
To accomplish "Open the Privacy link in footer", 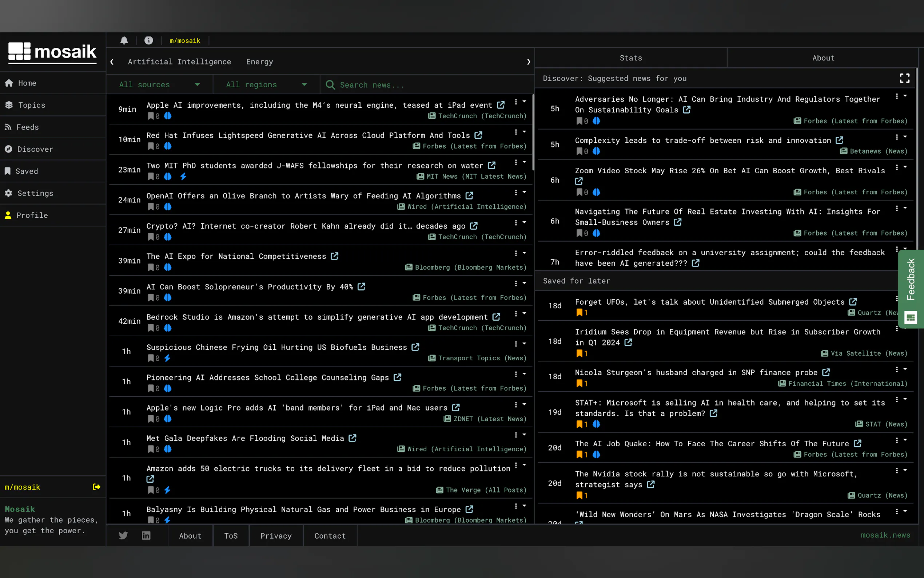I will [x=276, y=535].
